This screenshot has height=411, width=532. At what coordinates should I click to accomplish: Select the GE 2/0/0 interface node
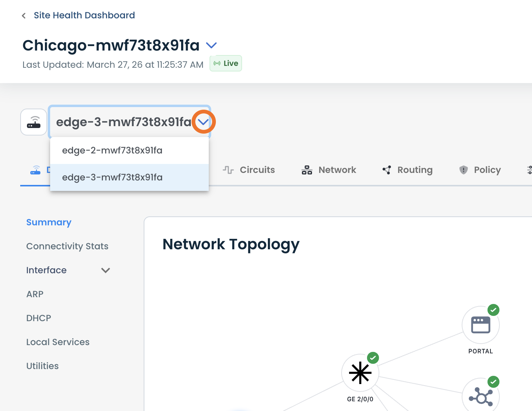click(x=360, y=373)
